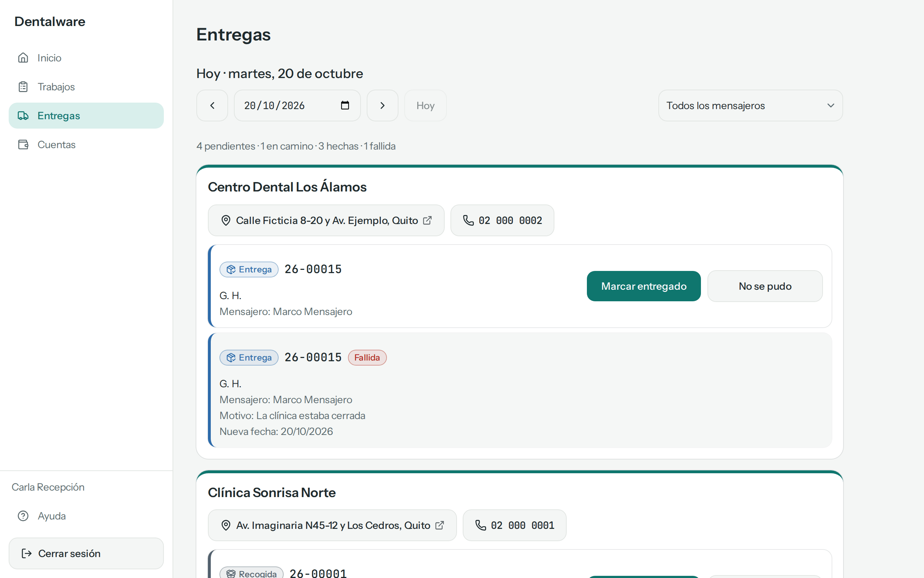This screenshot has height=578, width=924.
Task: Call phone number 02 000 0001
Action: point(514,525)
